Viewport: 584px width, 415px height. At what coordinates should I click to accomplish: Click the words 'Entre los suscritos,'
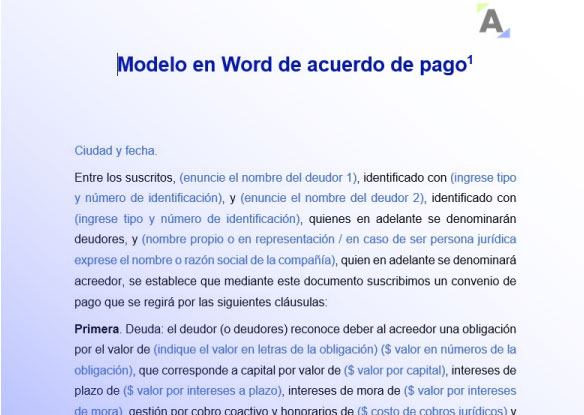tap(125, 178)
